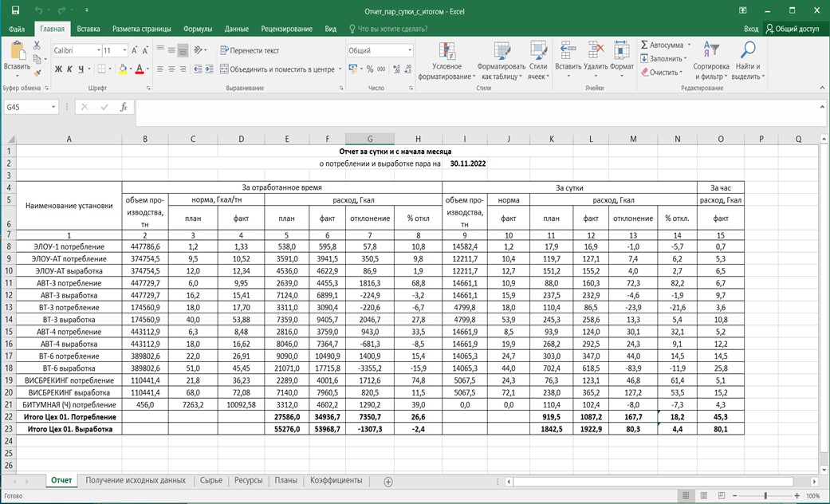Screen dimensions: 830x504
Task: Open Условное форматирование dropdown
Action: coord(446,61)
